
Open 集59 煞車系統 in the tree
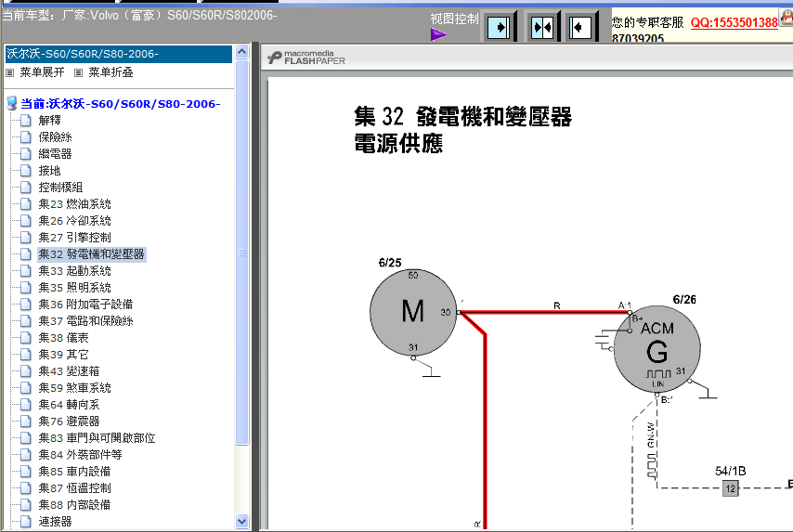point(75,387)
